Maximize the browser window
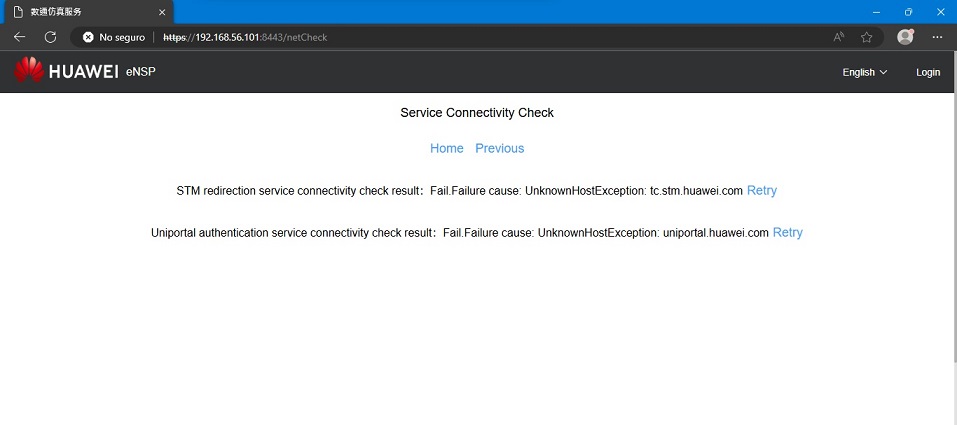The image size is (957, 425). point(908,12)
